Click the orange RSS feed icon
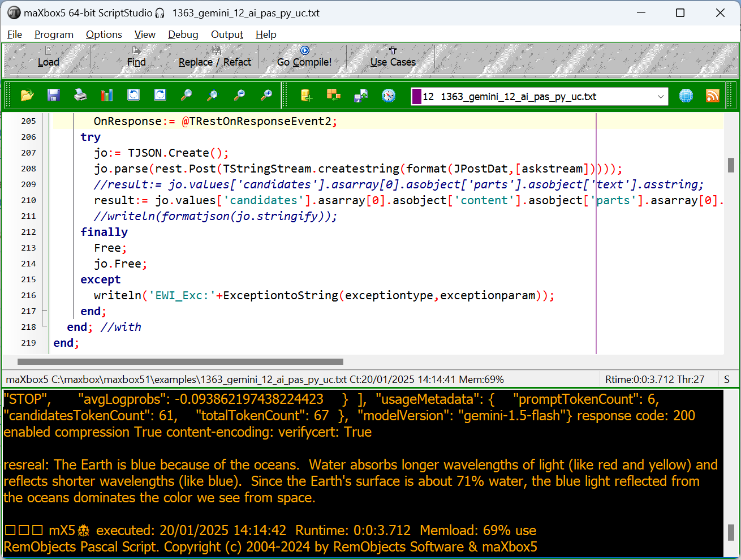The image size is (741, 560). coord(713,96)
